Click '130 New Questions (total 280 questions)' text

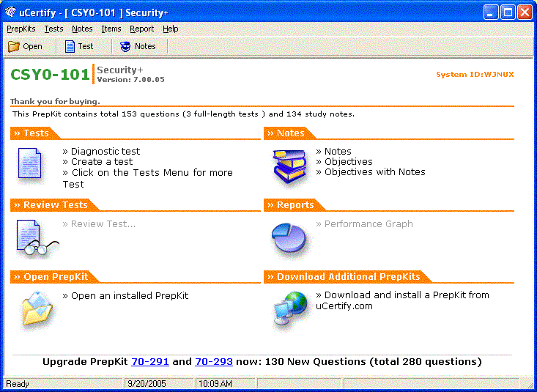point(374,361)
